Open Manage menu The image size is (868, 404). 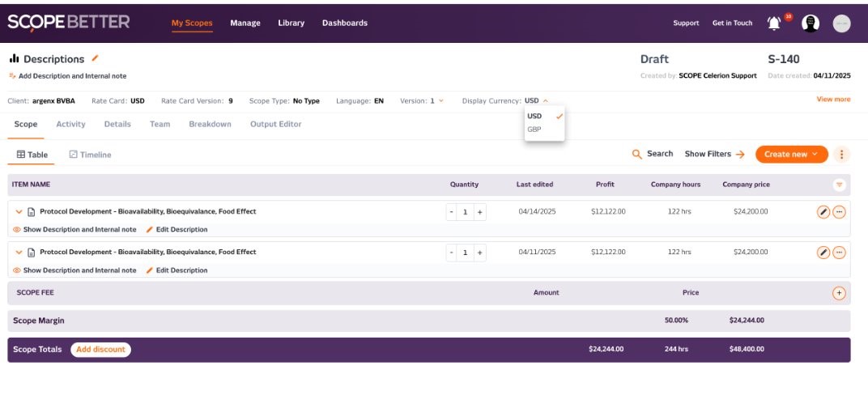pos(245,23)
